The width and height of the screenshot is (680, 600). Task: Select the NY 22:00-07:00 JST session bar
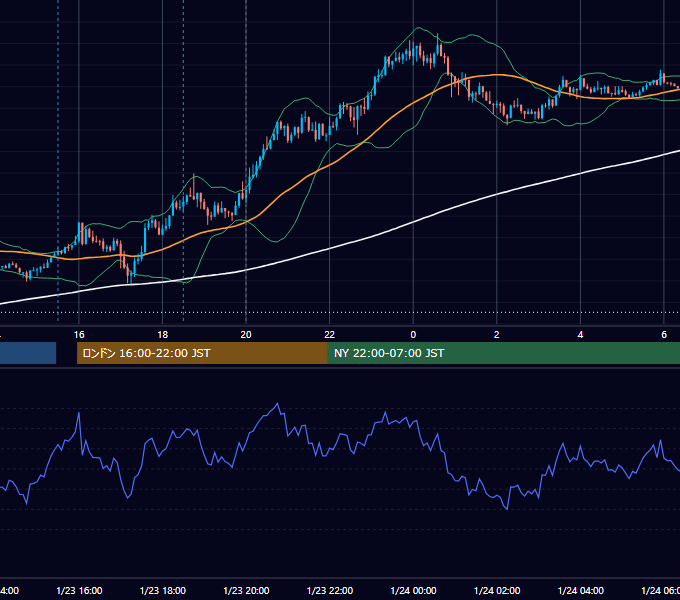(x=503, y=353)
